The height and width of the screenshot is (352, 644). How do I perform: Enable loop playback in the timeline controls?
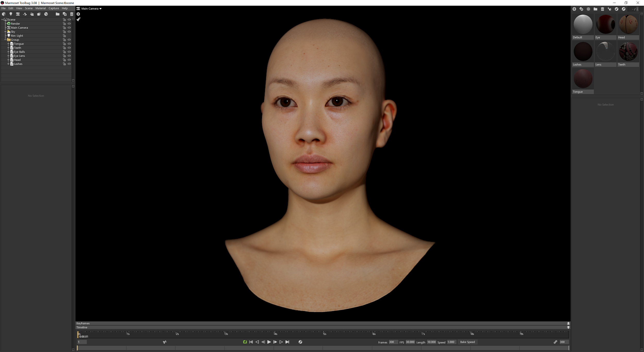click(x=245, y=342)
